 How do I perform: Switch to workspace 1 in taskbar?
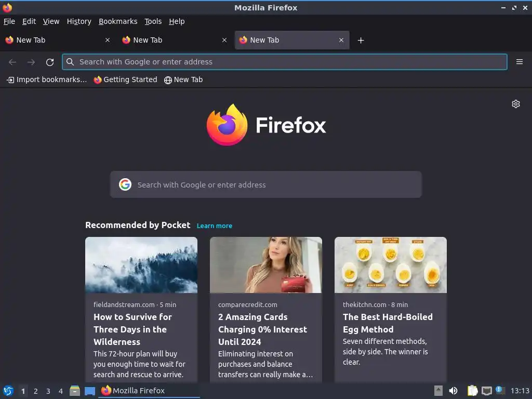(23, 391)
